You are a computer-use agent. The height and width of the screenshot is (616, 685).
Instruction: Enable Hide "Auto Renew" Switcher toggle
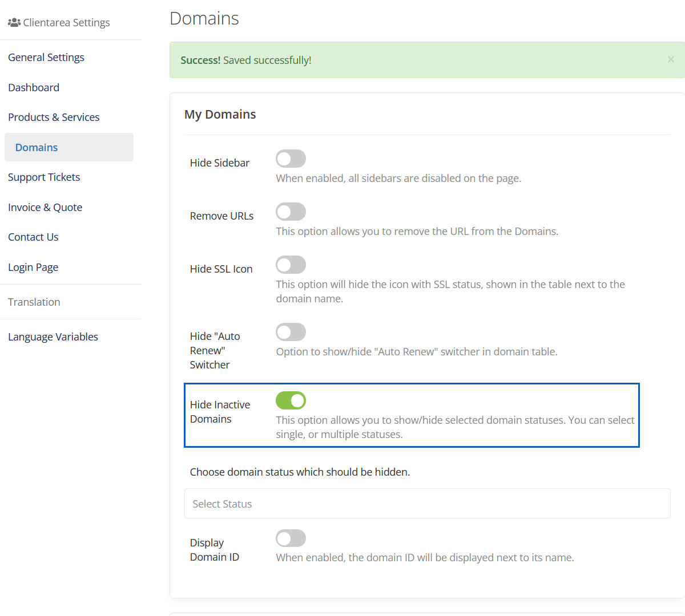click(x=291, y=332)
